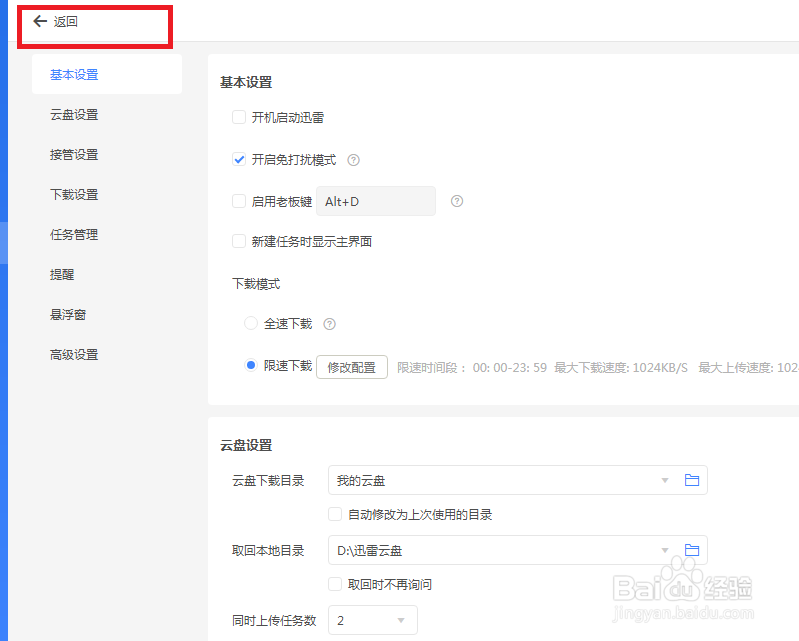Enable the 开机启动迅雷 checkbox

pos(239,117)
